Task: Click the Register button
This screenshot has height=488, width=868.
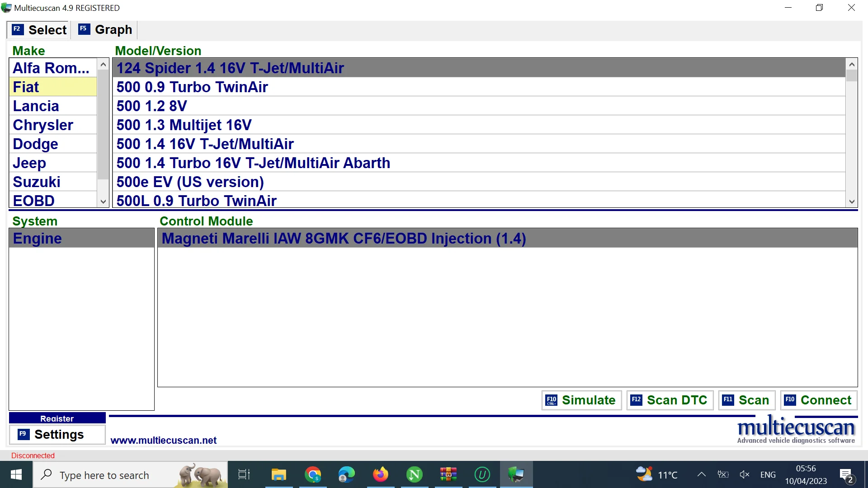Action: tap(57, 418)
